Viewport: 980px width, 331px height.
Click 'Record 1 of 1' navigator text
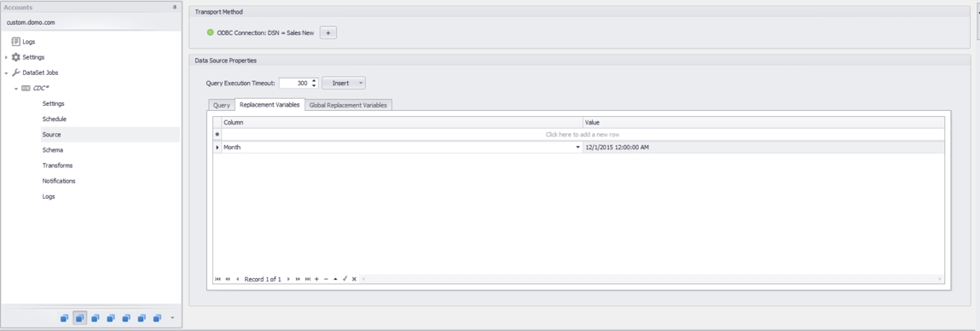click(263, 279)
